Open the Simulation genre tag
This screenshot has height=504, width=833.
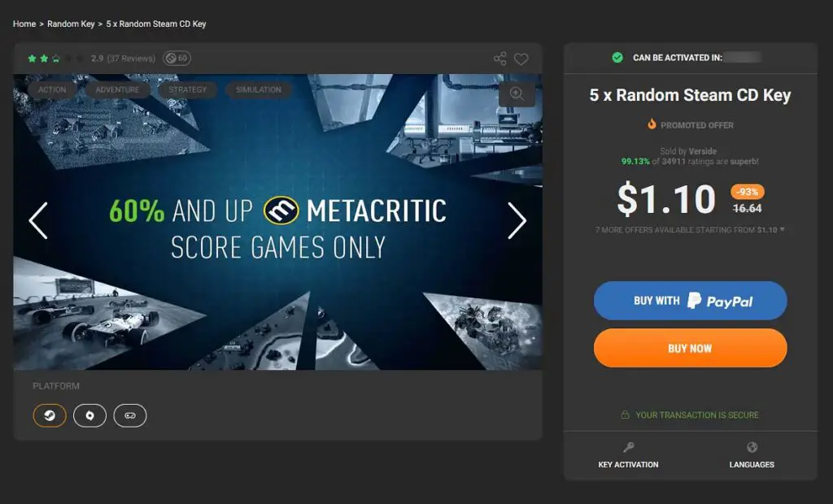[x=259, y=89]
